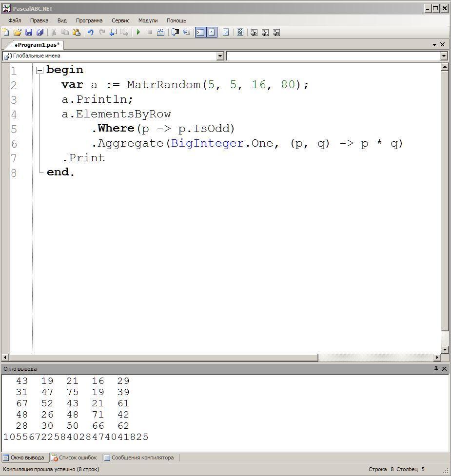The width and height of the screenshot is (451, 476).
Task: Toggle the output window toolbar button
Action: [200, 33]
